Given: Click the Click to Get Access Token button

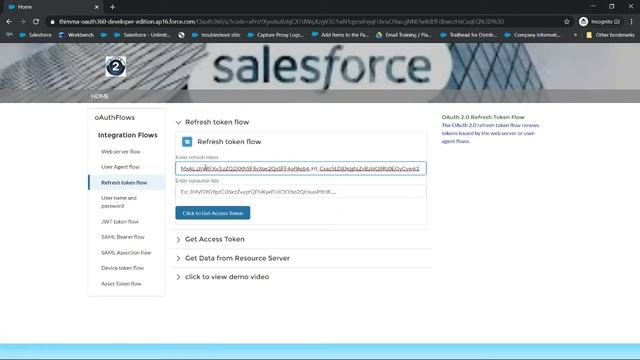Looking at the screenshot, I should [x=213, y=213].
